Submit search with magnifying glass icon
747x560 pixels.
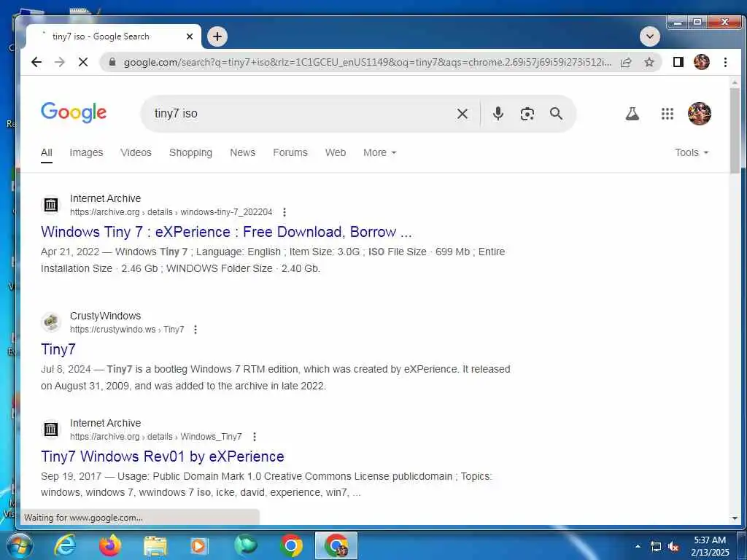556,114
